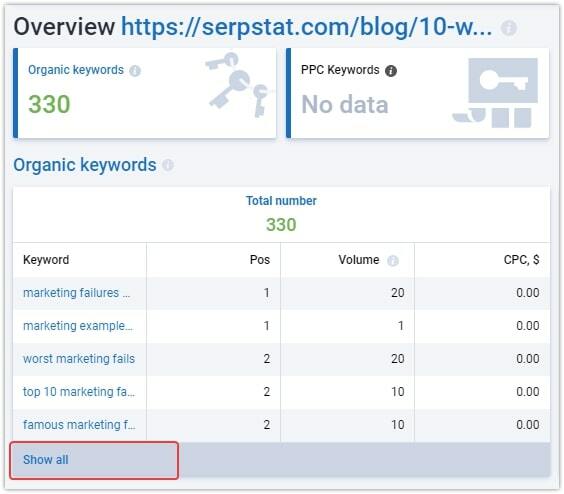Image resolution: width=564 pixels, height=494 pixels.
Task: Open 'top 10 marketing fa...' keyword link
Action: pos(79,392)
